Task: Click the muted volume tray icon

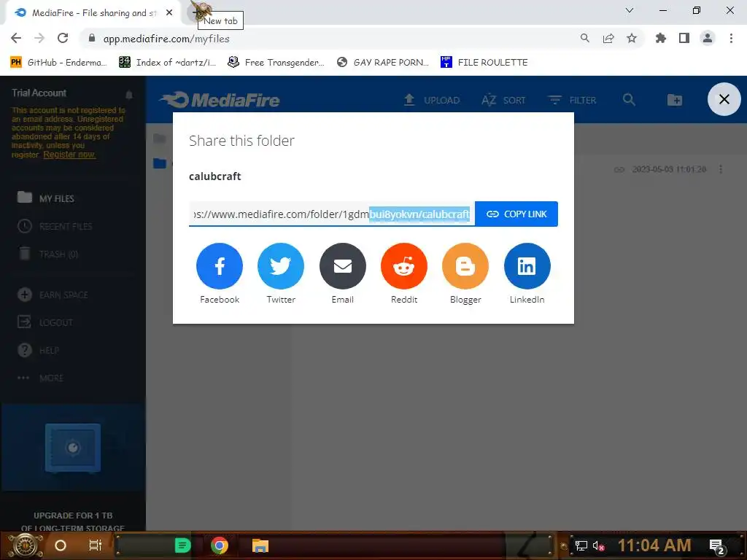Action: [x=598, y=545]
